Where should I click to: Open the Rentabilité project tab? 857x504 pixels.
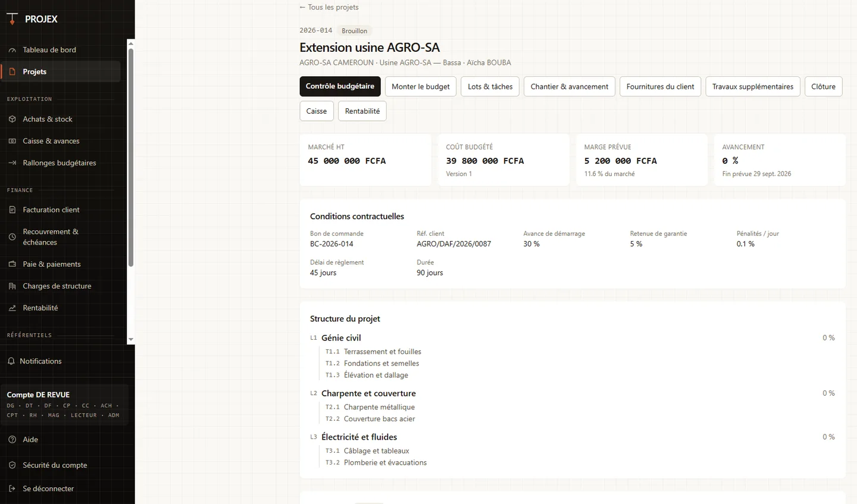[362, 111]
